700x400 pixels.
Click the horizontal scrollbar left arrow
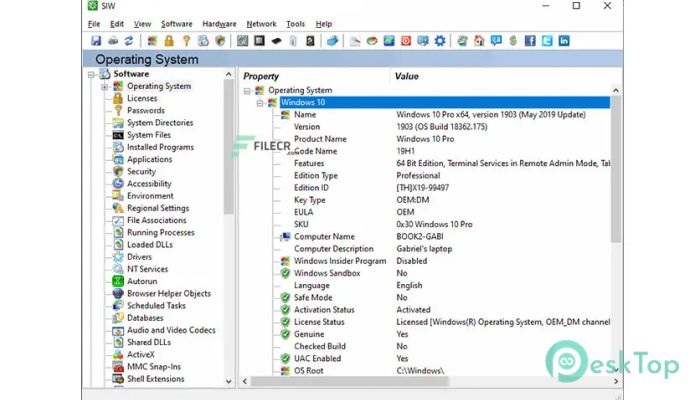click(245, 381)
